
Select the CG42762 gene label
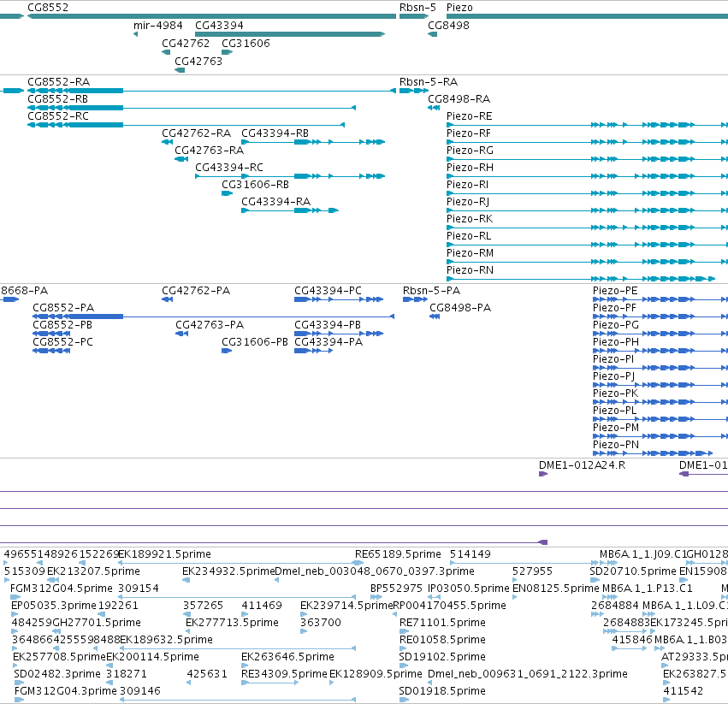coord(186,44)
